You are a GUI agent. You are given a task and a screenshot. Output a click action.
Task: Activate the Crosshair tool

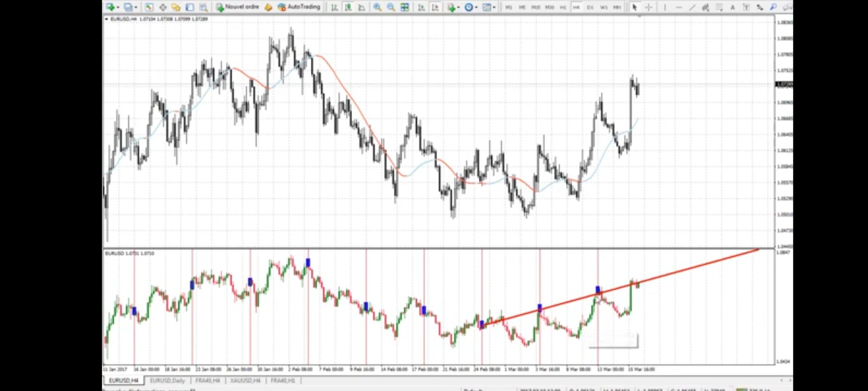click(x=648, y=7)
